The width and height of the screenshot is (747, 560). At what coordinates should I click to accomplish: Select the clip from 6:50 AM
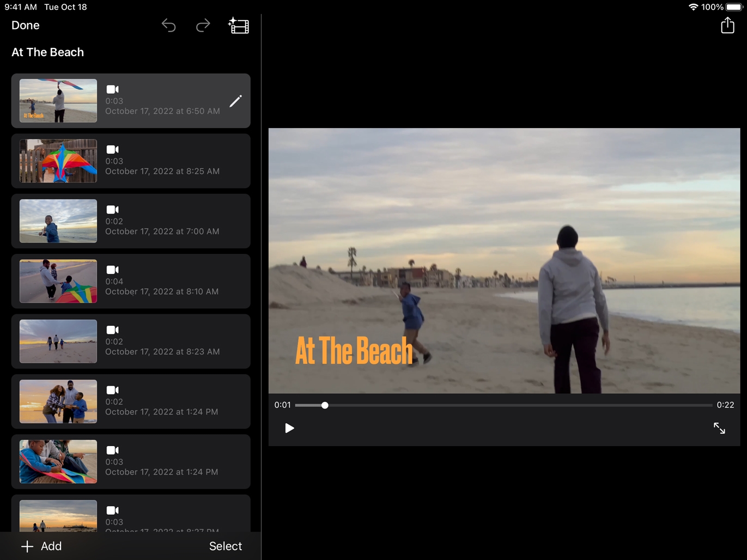point(131,101)
